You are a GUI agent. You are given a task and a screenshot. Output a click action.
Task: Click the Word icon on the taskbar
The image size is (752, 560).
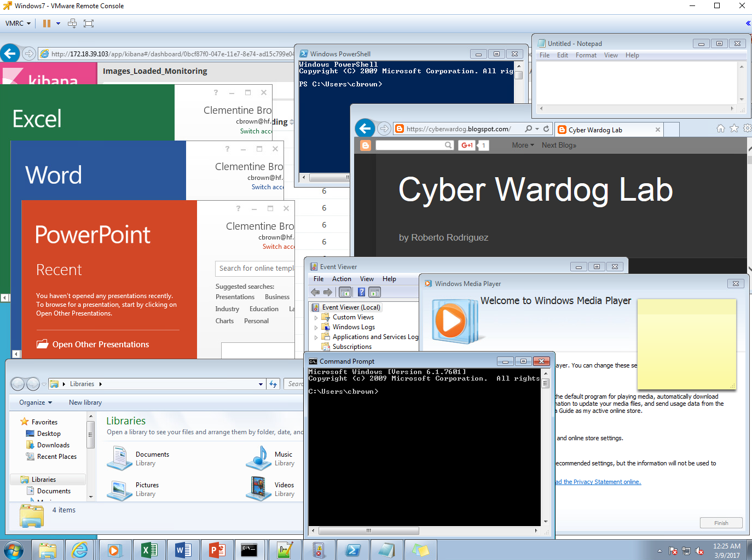tap(183, 550)
